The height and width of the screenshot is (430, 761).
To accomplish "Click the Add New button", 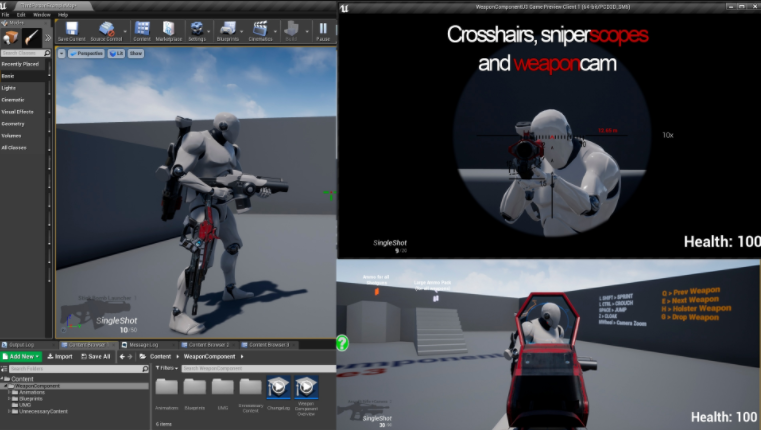I will [21, 357].
